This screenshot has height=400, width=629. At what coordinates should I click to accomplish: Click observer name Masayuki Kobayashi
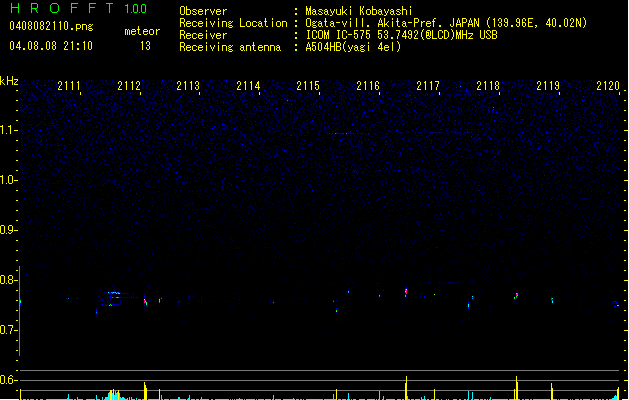point(359,11)
